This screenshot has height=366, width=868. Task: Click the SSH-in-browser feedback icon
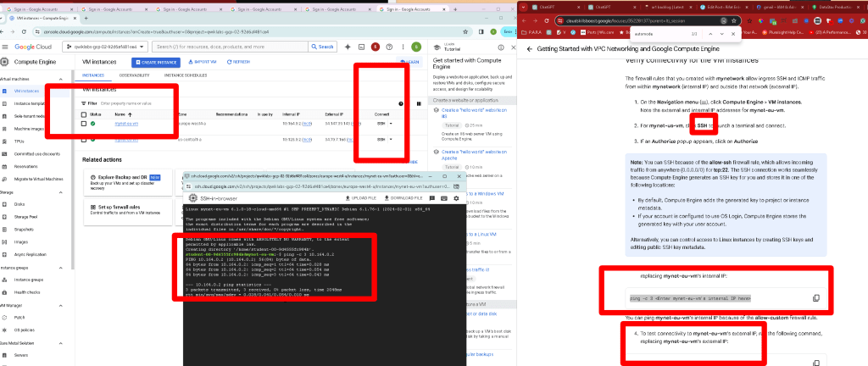pyautogui.click(x=431, y=198)
